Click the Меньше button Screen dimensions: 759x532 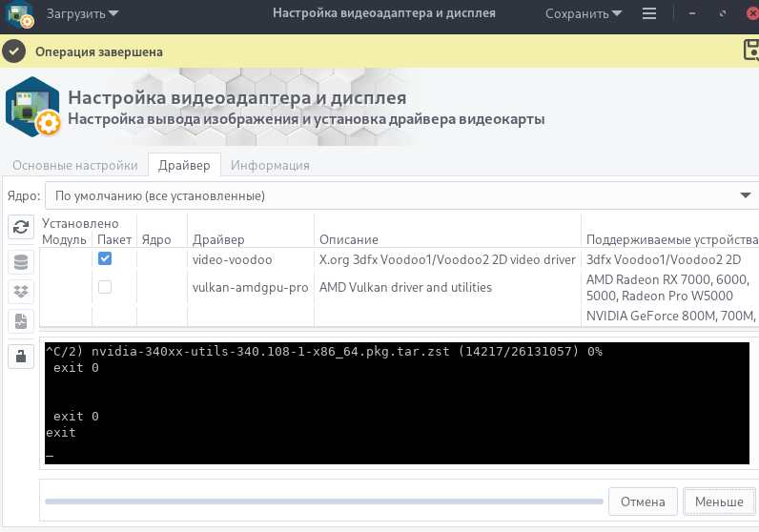click(x=719, y=501)
